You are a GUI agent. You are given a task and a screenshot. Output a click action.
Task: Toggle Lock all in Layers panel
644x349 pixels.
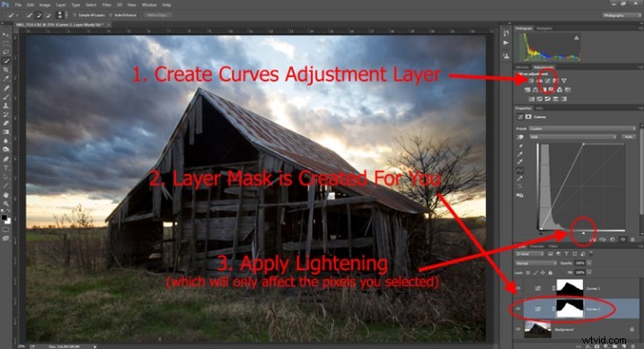(551, 273)
